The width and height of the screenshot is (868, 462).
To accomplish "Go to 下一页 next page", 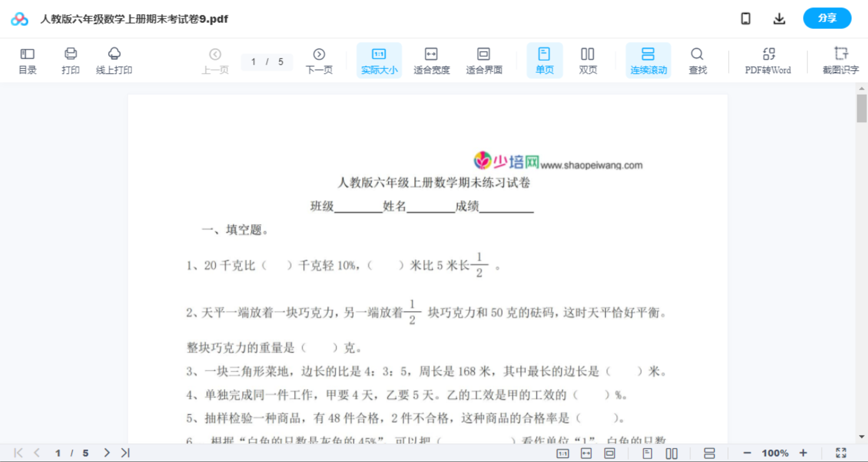I will point(319,60).
